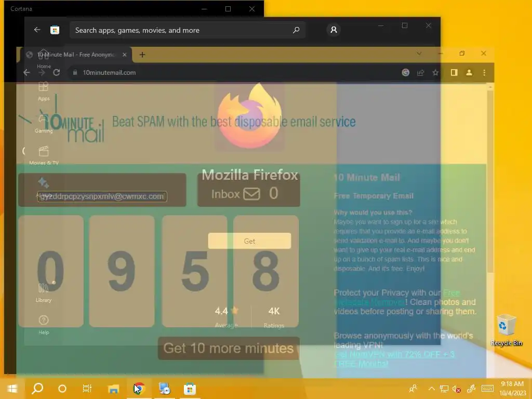Open Chrome three-dot menu
532x399 pixels.
(484, 72)
